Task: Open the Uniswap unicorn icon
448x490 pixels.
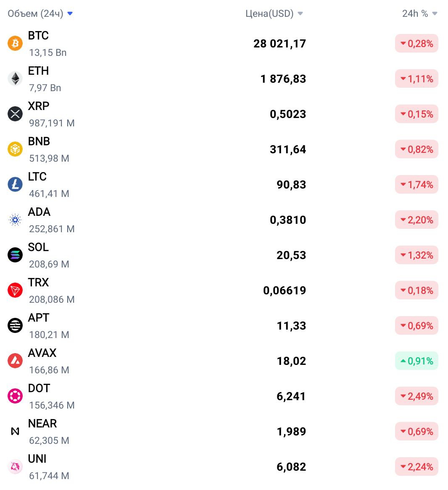Action: pos(15,466)
